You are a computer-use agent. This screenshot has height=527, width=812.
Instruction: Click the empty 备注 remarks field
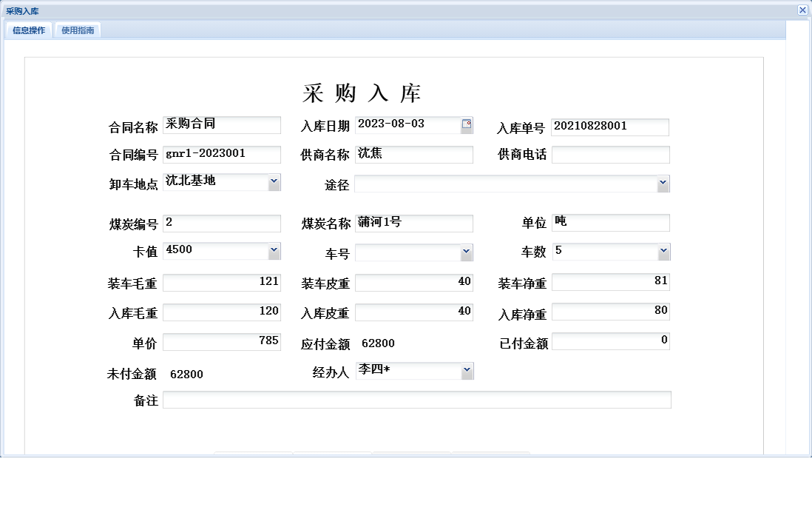(416, 400)
